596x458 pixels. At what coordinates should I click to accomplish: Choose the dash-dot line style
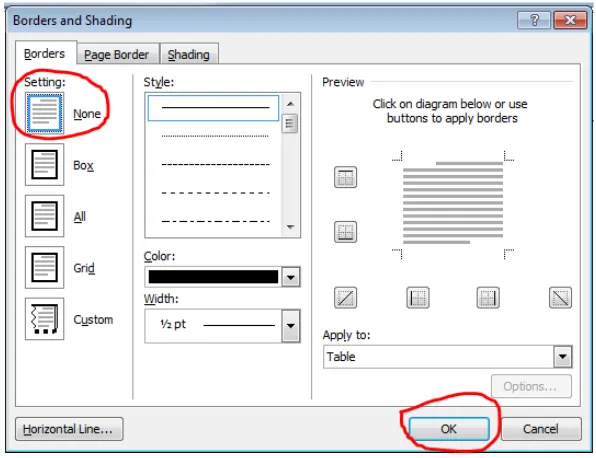(215, 221)
